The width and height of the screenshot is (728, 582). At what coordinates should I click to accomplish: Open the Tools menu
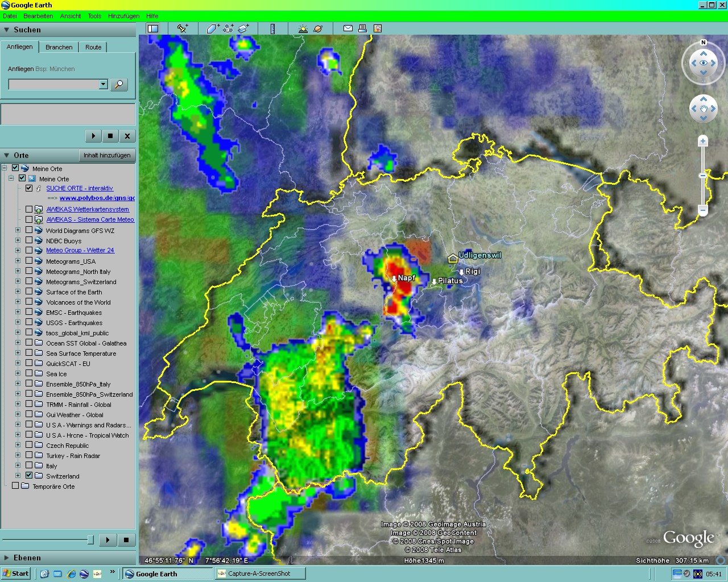94,16
